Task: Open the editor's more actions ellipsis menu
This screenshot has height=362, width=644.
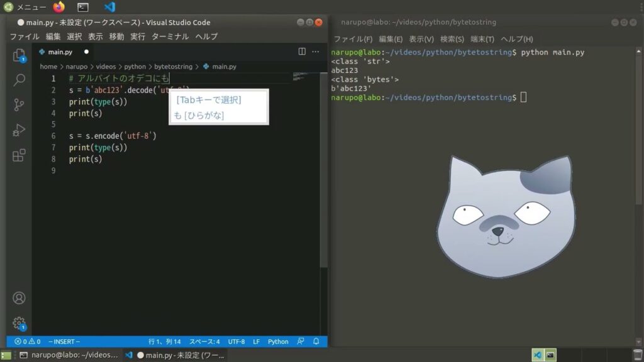Action: tap(316, 52)
